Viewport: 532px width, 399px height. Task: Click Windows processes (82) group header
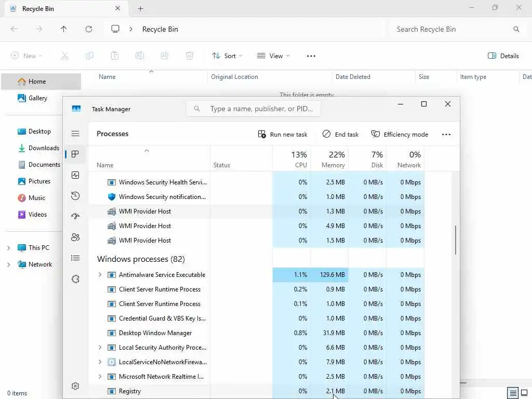tap(141, 259)
